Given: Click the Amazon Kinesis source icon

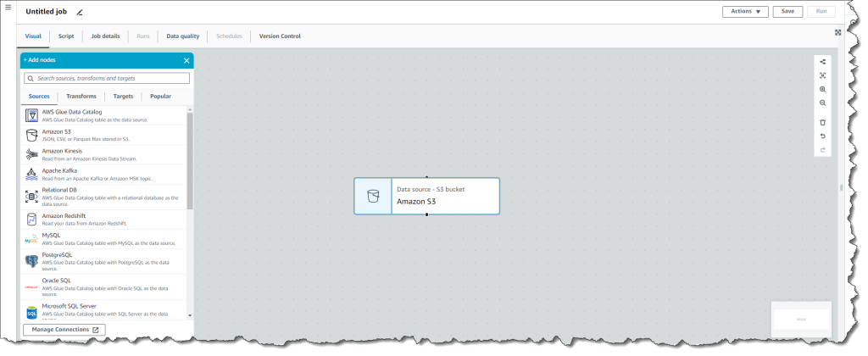Looking at the screenshot, I should coord(32,154).
